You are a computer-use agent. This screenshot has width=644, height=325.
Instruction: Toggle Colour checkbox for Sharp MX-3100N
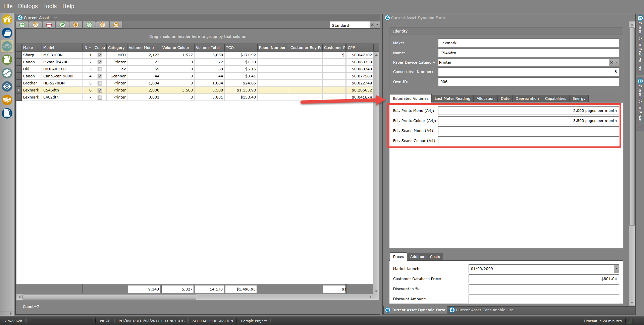(100, 55)
